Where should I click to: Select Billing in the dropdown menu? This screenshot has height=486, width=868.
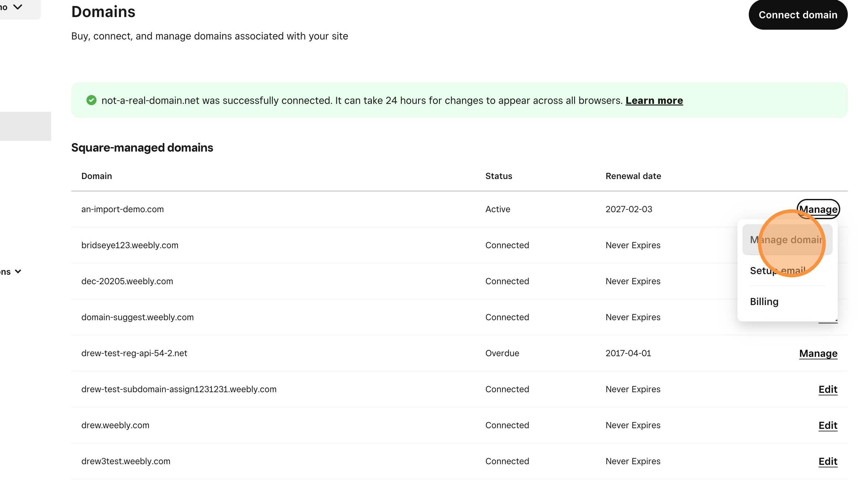tap(764, 302)
